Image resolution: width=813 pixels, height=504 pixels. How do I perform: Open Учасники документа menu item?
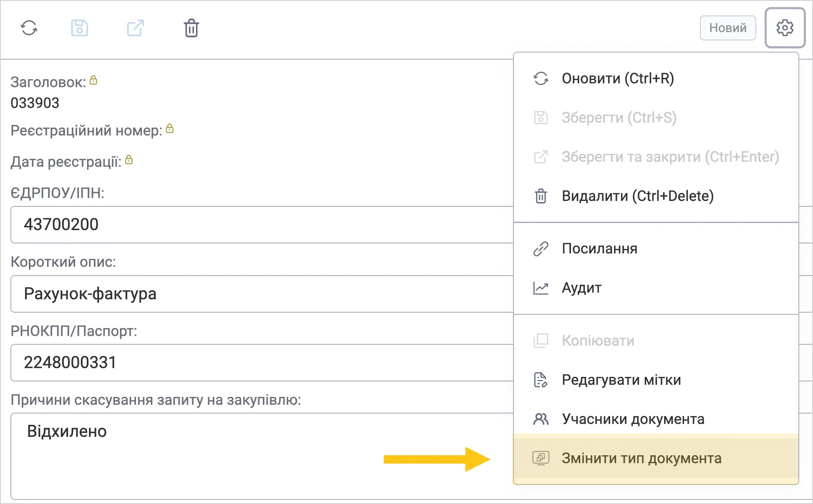coord(656,419)
